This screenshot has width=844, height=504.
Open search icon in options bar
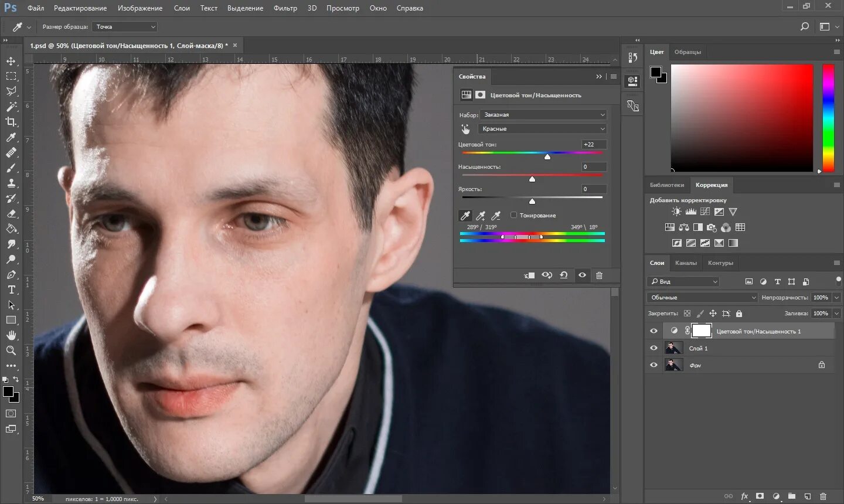tap(805, 26)
